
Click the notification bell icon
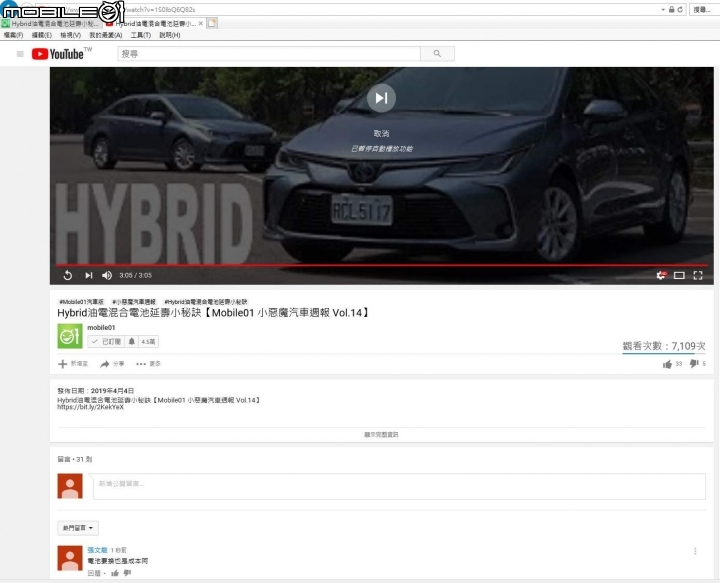tap(131, 342)
